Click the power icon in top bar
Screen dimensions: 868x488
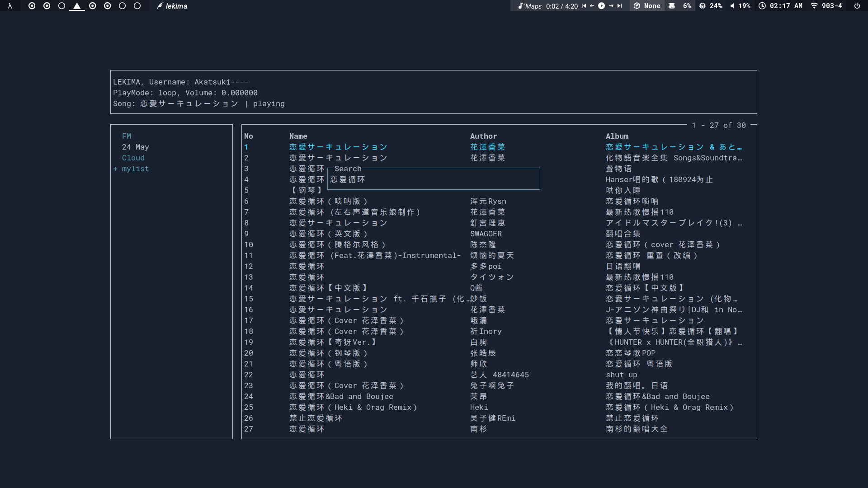coord(857,6)
